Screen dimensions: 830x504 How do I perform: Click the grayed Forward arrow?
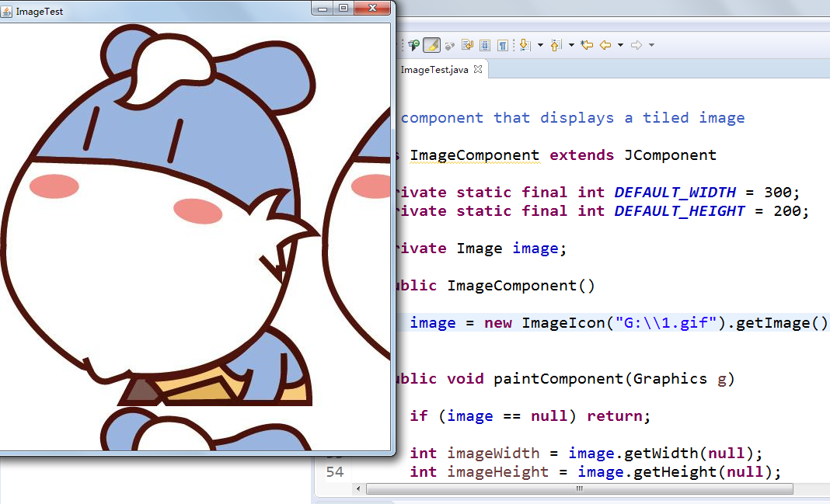[636, 46]
